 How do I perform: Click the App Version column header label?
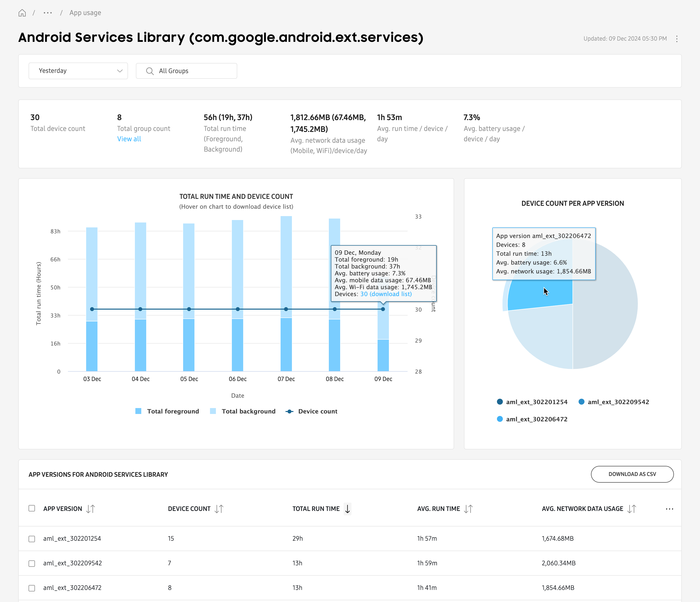tap(63, 509)
